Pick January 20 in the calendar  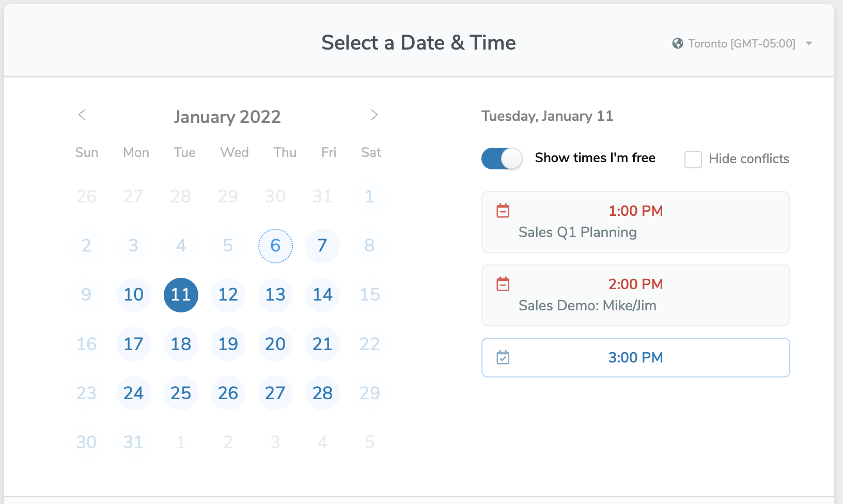click(x=275, y=344)
